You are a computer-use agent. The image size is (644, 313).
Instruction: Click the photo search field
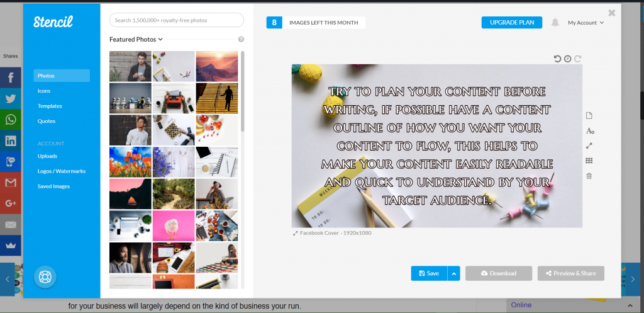click(x=176, y=20)
